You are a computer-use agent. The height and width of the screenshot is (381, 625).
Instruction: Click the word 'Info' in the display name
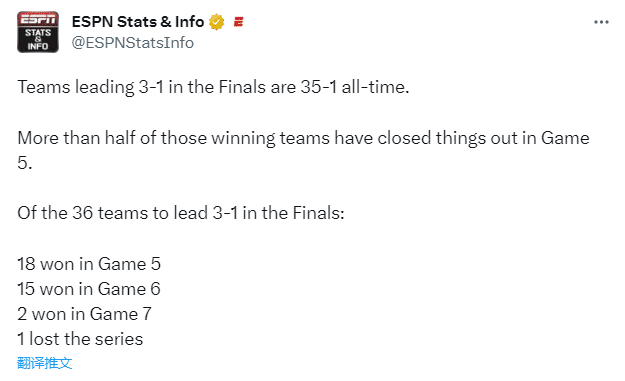pyautogui.click(x=189, y=22)
